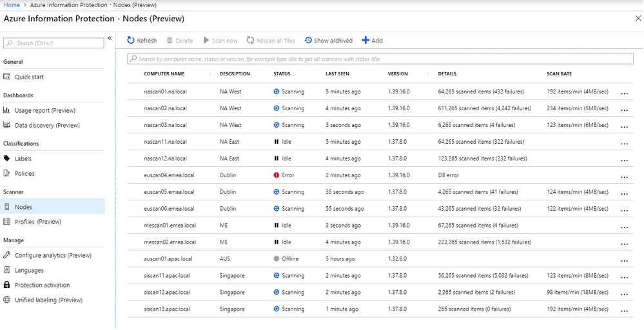
Task: Open Profiles (Preview)
Action: click(38, 222)
